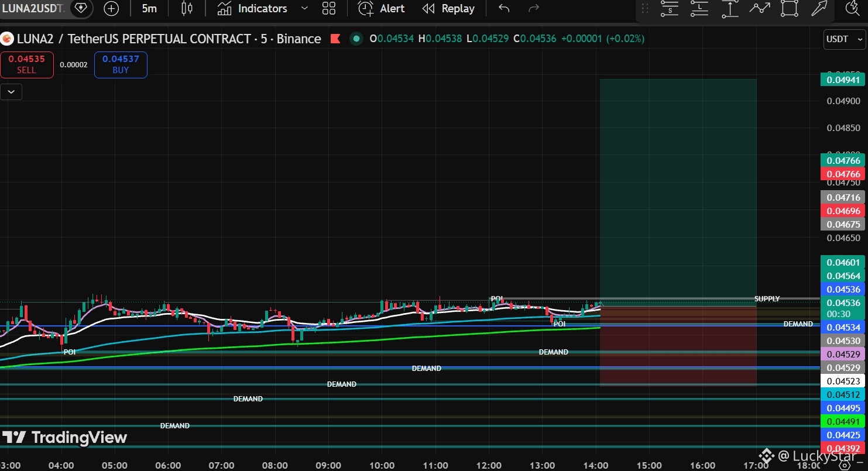Screen dimensions: 868x471
Task: Open the quick search lightning icon
Action: point(853,8)
